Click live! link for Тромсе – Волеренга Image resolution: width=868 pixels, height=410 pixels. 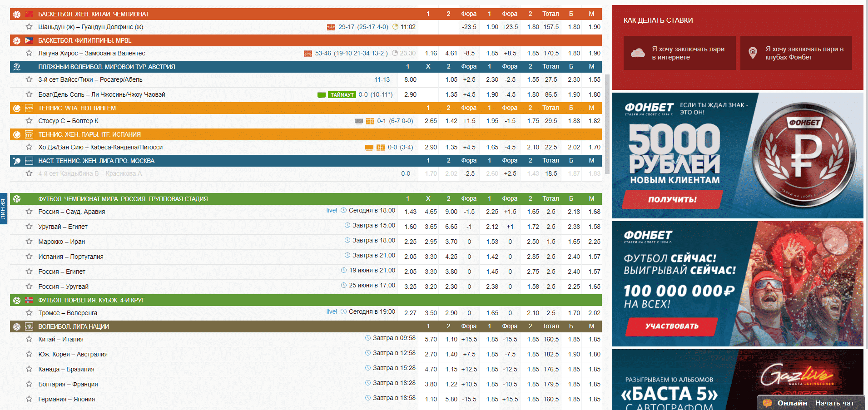pyautogui.click(x=332, y=312)
